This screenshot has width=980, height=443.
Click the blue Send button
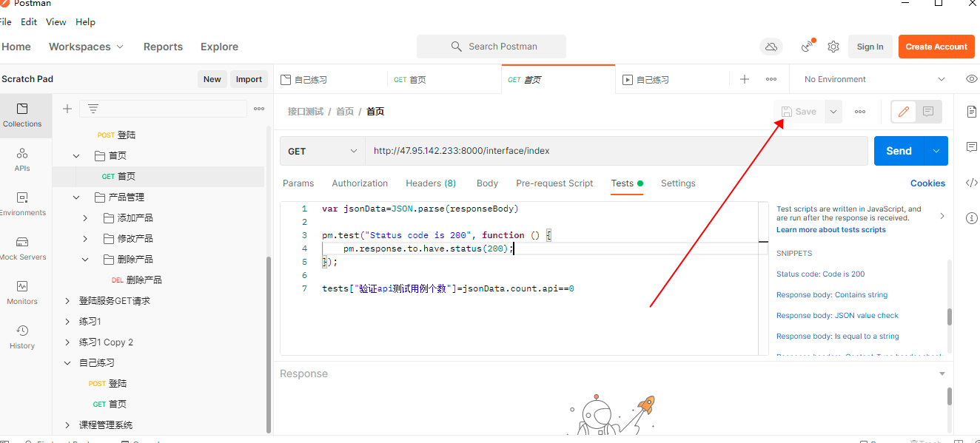coord(899,151)
